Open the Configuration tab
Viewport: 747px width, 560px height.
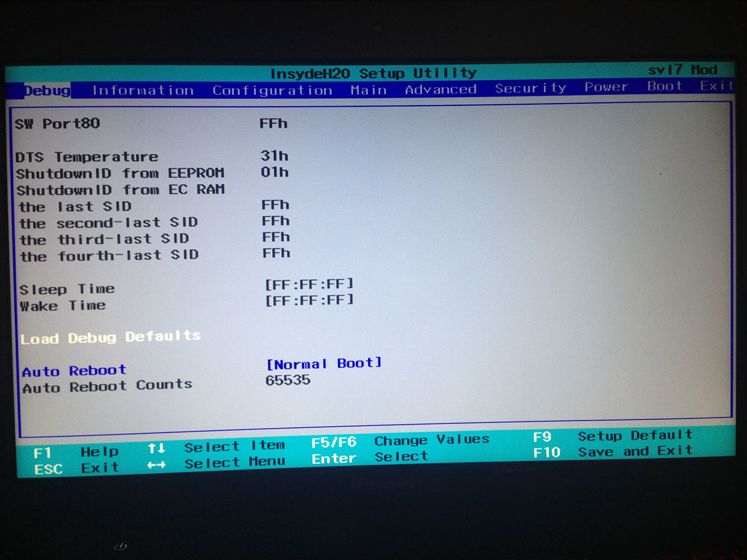tap(272, 90)
